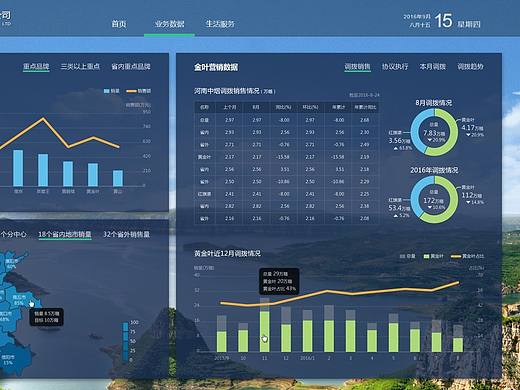The height and width of the screenshot is (390, 520).
Task: Open the 首页 navigation tab
Action: coord(119,24)
